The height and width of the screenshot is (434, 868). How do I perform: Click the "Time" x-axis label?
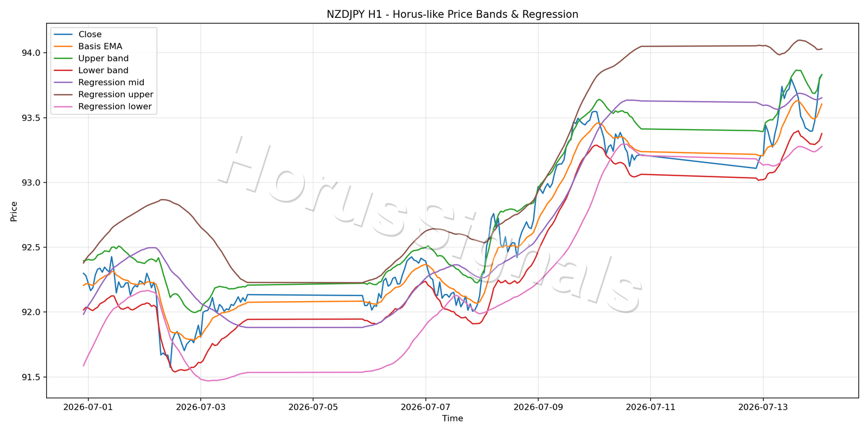coord(452,418)
